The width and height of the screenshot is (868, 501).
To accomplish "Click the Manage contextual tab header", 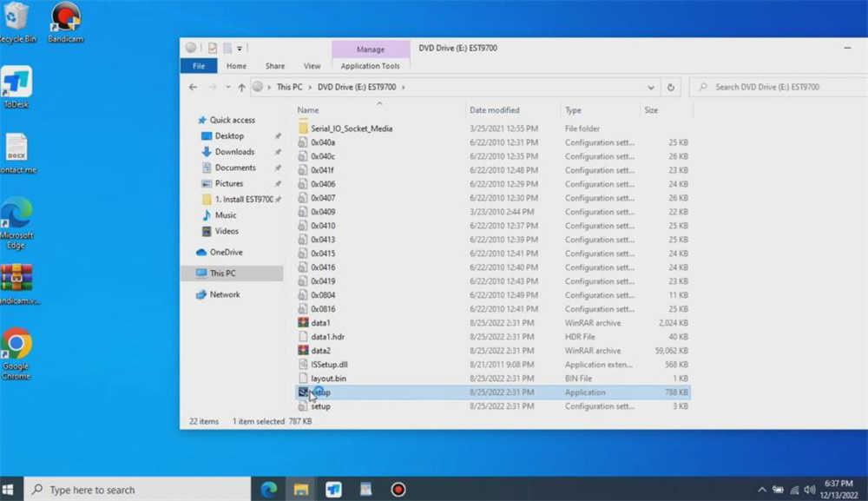I will point(371,49).
